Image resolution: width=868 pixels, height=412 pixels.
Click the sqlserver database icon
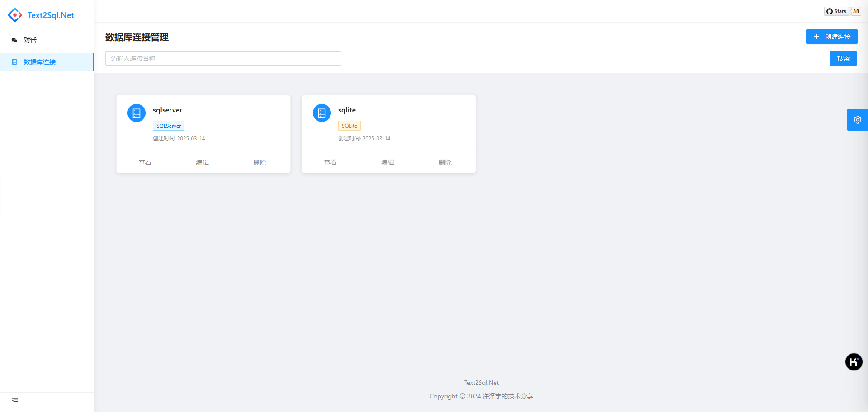[x=137, y=113]
